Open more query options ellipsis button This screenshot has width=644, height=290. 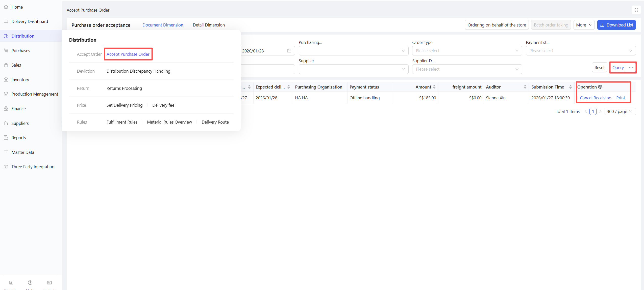pyautogui.click(x=631, y=68)
